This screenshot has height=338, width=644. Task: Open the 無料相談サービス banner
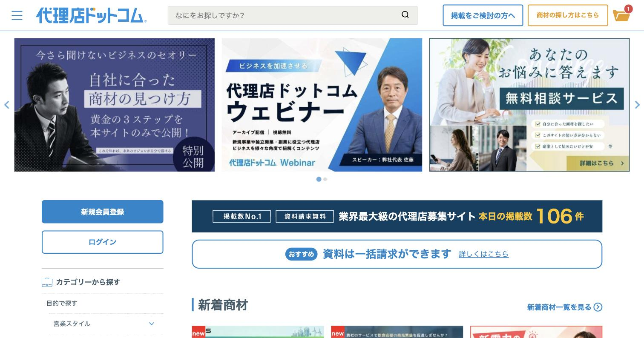529,105
